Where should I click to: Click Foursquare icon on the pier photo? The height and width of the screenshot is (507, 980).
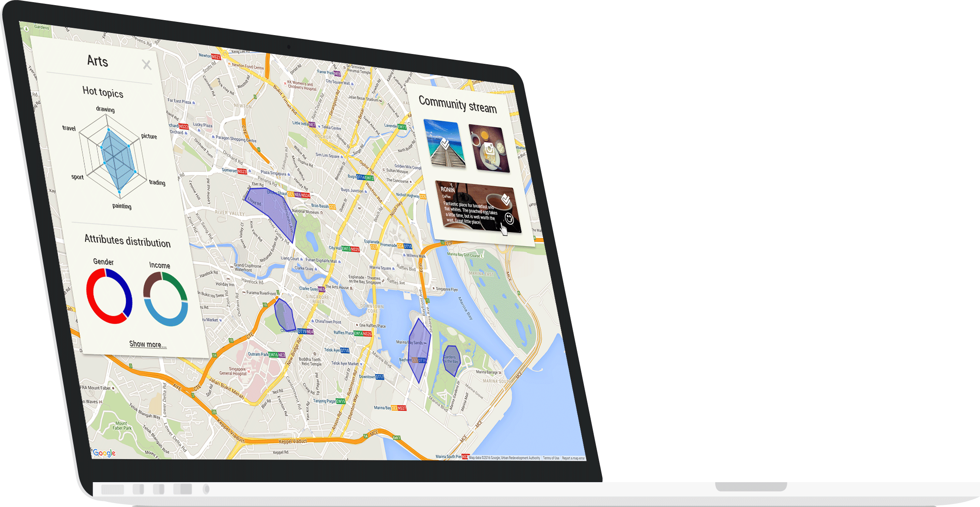coord(445,143)
